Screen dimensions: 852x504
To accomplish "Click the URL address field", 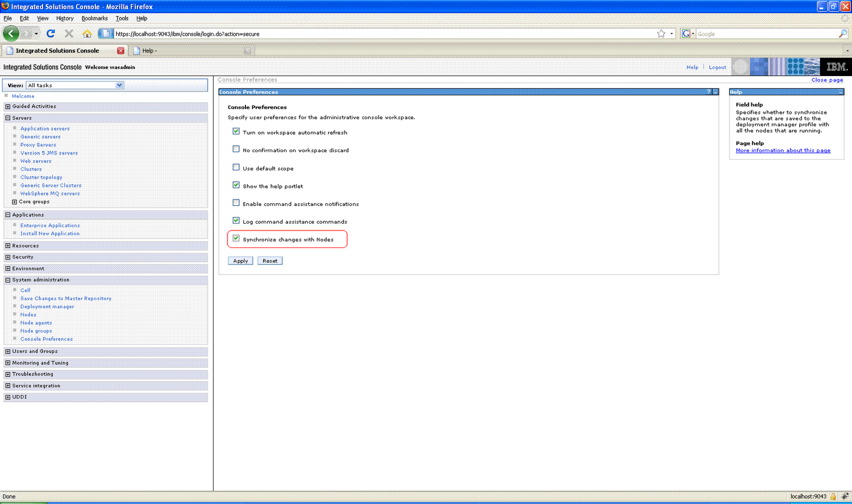I will 383,34.
